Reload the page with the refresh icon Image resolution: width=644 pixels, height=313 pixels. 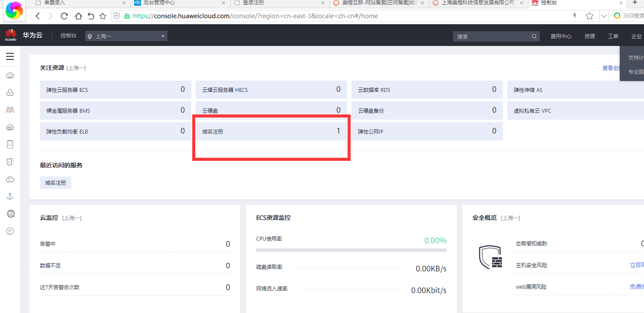click(x=64, y=16)
